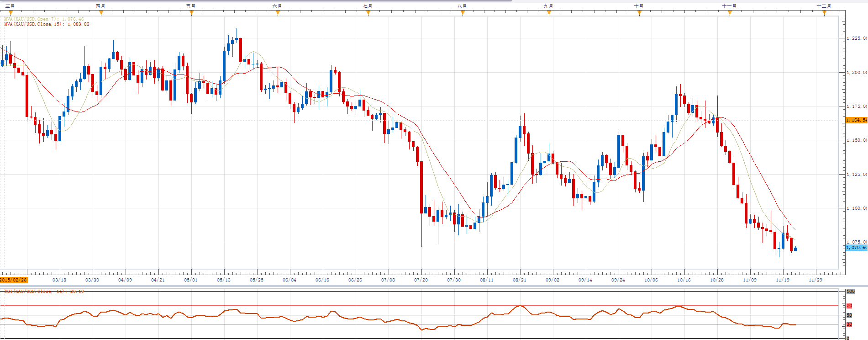
Task: Click the blue 1,070.60 current price tag
Action: click(x=856, y=247)
